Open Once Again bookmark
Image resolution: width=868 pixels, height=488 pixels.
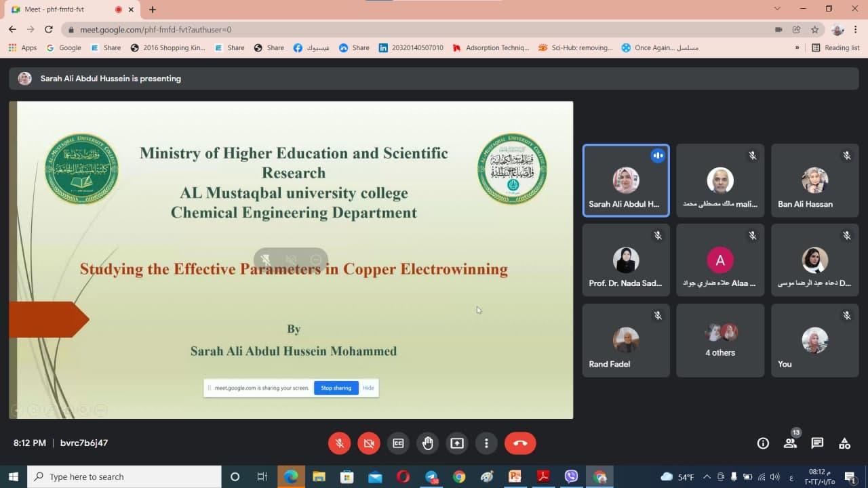tap(660, 47)
